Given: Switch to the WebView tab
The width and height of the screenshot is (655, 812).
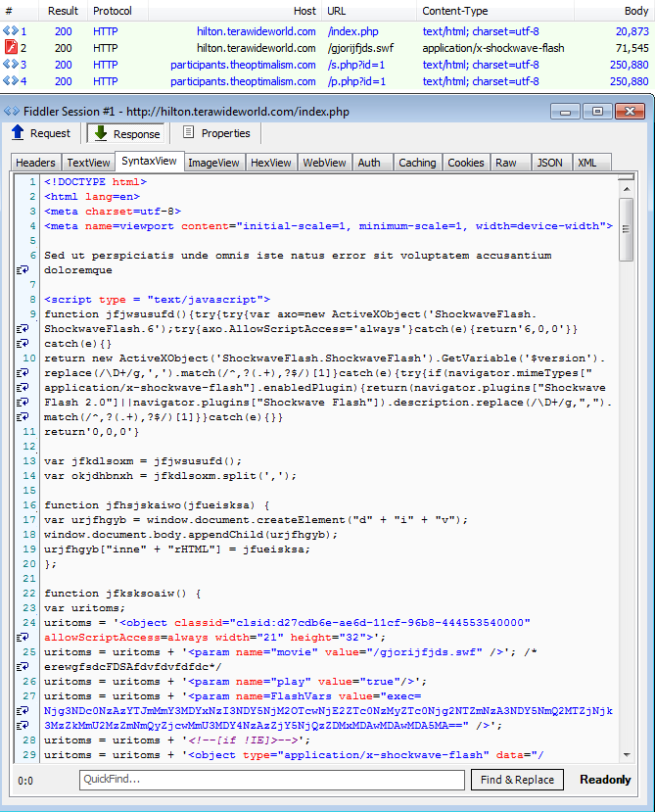Looking at the screenshot, I should click(x=325, y=163).
